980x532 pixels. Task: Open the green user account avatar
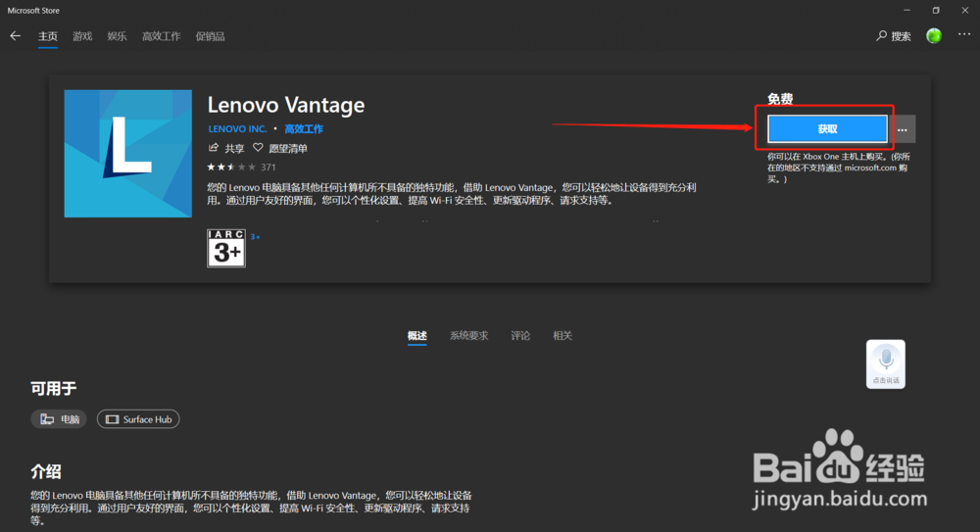coord(934,35)
